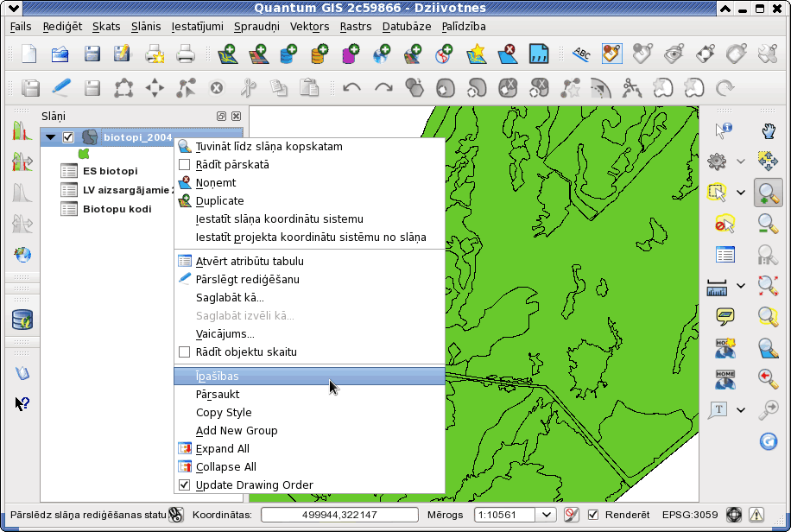Click the toggle extents mouse icon in status bar

(x=176, y=515)
